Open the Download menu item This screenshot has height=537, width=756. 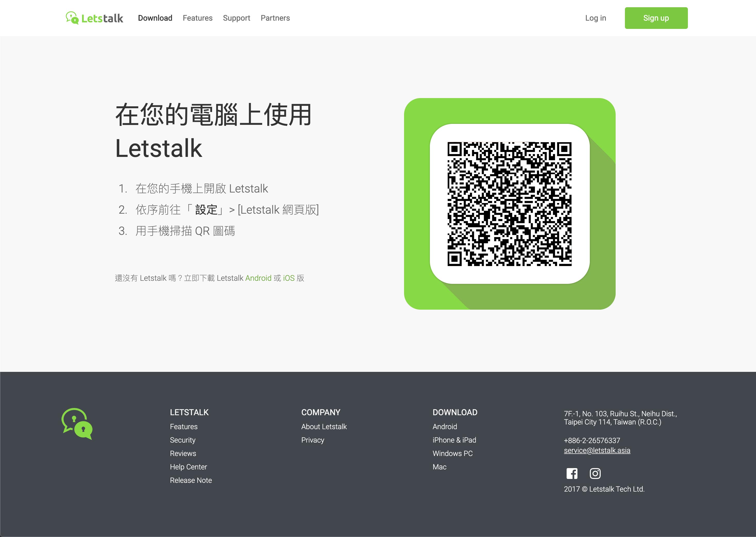tap(155, 18)
